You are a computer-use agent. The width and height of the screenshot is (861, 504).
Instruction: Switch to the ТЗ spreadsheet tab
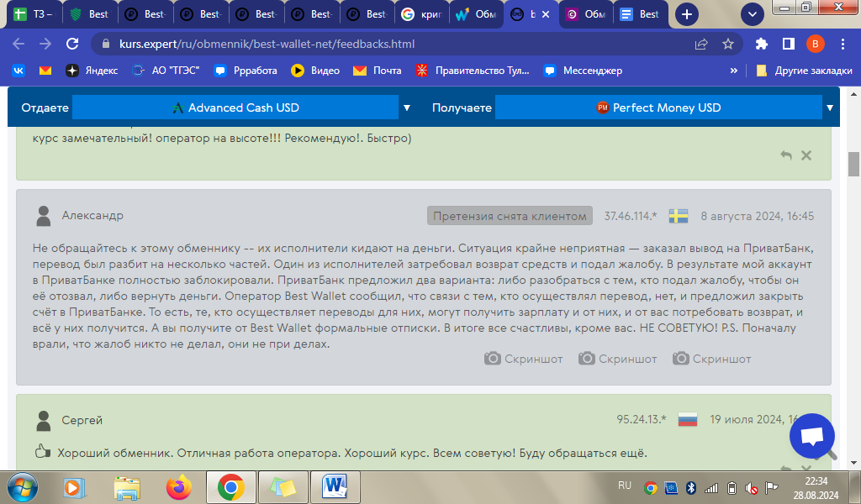tap(34, 14)
